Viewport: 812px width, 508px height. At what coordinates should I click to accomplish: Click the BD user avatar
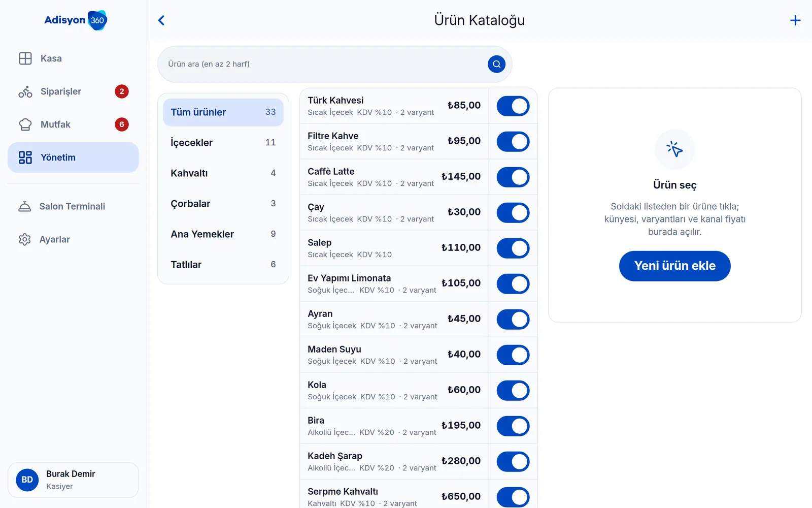click(x=27, y=480)
